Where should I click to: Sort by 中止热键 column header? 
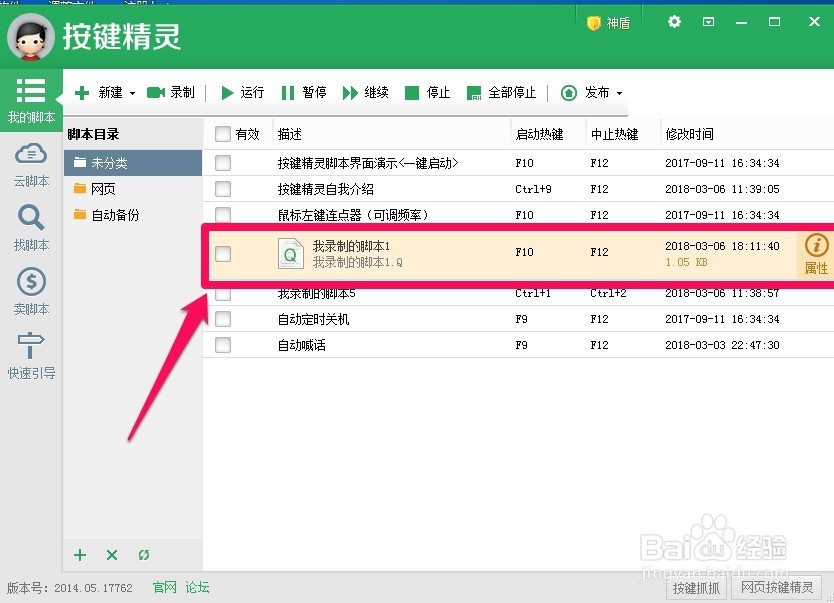pos(614,134)
